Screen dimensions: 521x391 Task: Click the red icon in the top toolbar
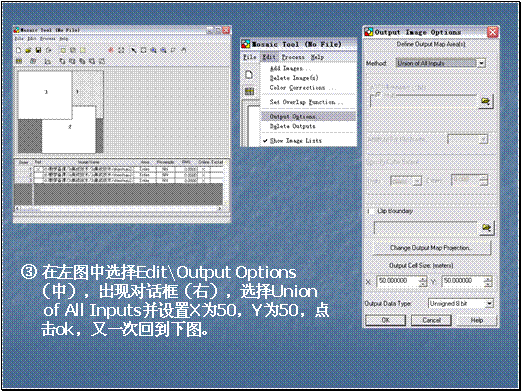[111, 50]
